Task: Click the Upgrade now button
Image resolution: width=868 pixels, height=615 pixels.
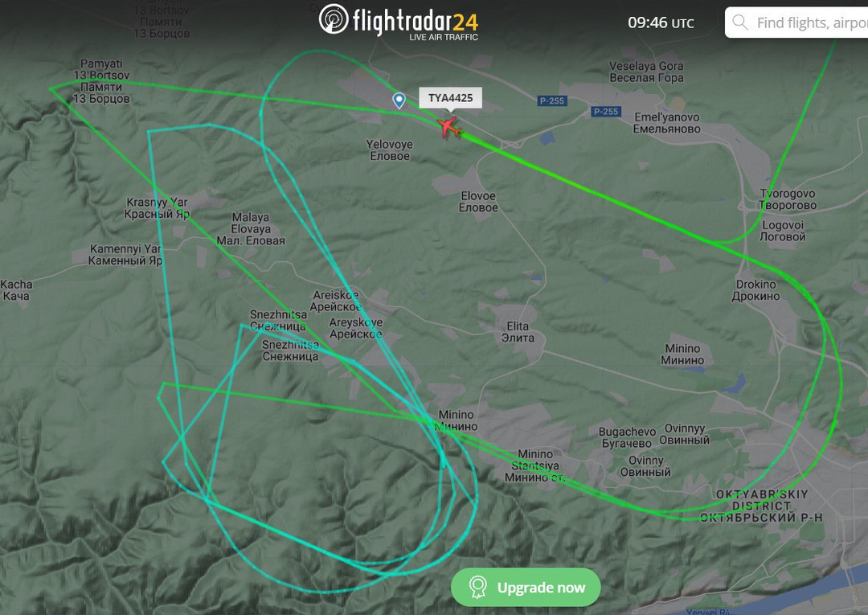Action: point(526,588)
